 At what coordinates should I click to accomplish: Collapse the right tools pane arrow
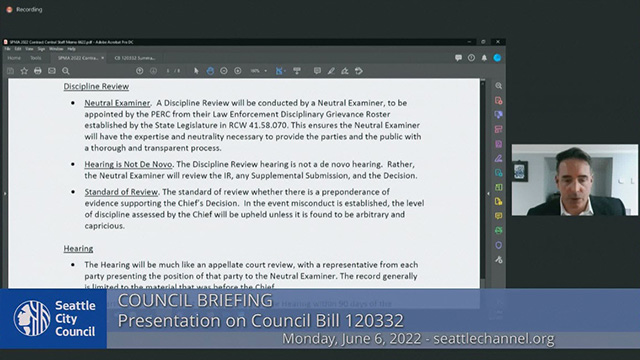tap(488, 193)
